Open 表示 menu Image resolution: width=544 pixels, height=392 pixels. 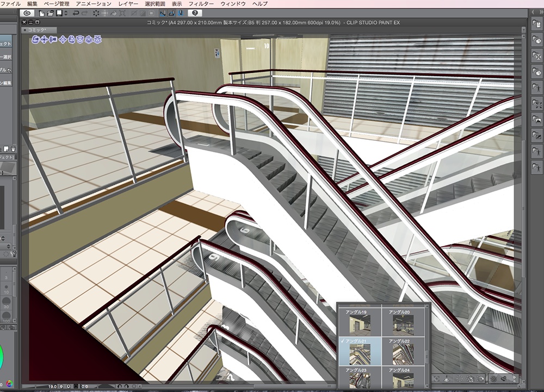point(177,4)
